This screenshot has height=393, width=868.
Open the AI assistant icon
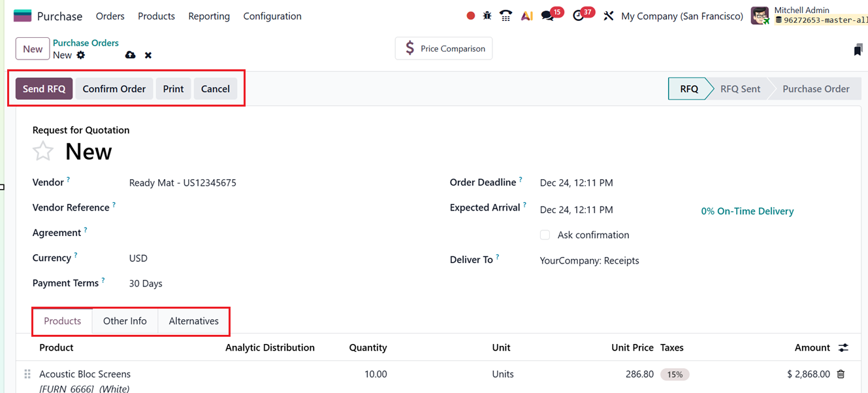point(526,15)
